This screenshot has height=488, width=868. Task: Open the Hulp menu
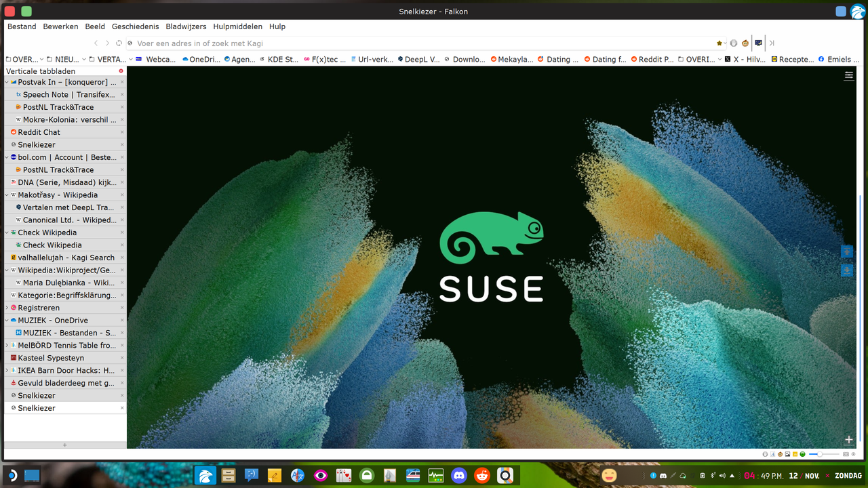coord(277,26)
